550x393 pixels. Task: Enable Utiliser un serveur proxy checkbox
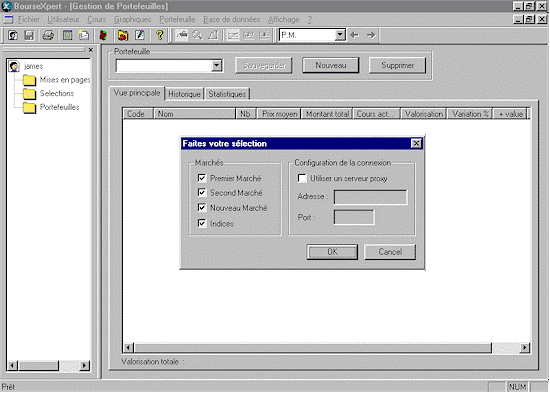(302, 178)
